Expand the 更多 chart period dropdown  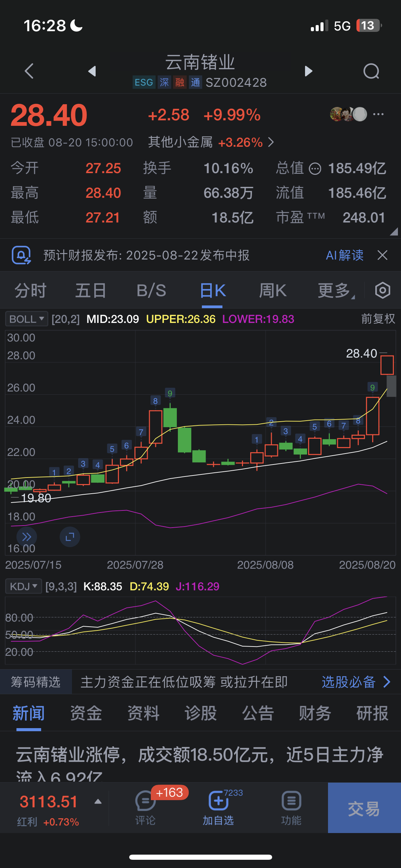[x=336, y=291]
